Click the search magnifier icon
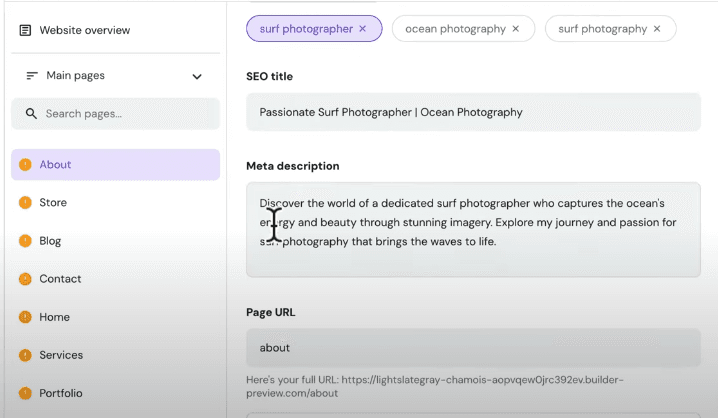Screen dimensions: 718x418 (x=31, y=114)
